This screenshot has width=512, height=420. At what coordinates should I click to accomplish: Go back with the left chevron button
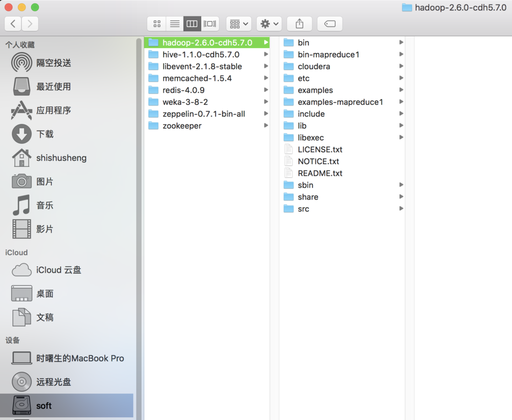[x=13, y=24]
